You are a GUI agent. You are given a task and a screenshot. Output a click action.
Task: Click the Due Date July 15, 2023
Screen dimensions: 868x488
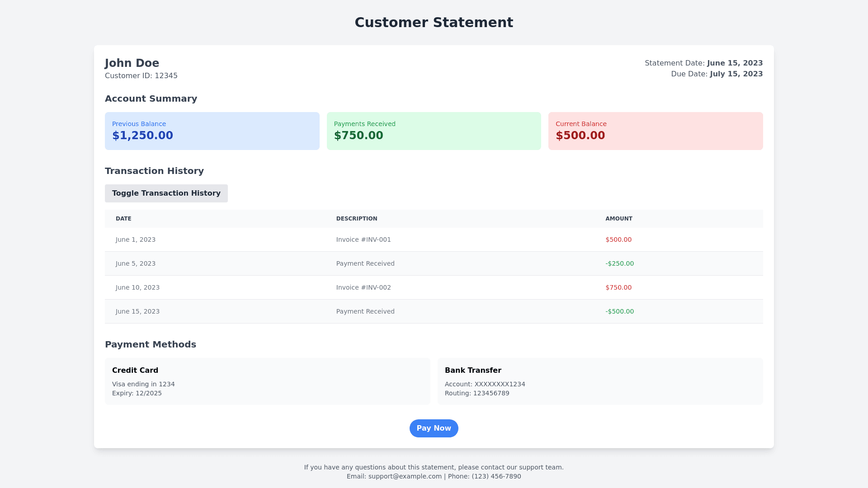click(736, 74)
